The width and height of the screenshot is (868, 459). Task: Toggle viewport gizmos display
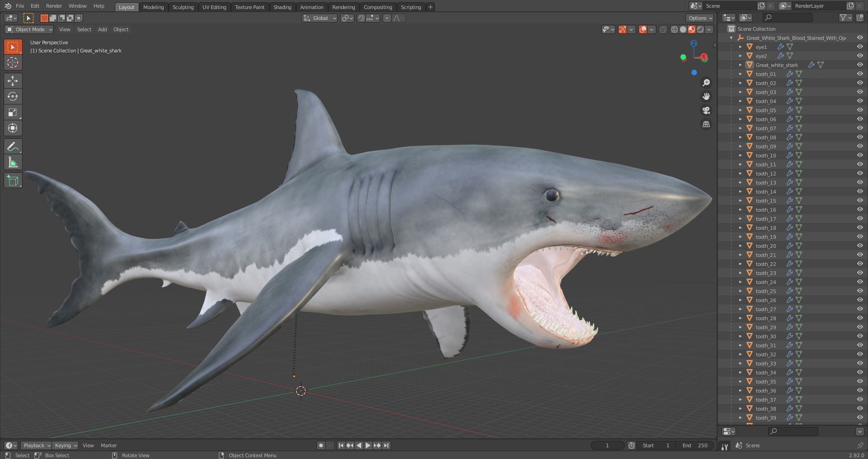(623, 29)
